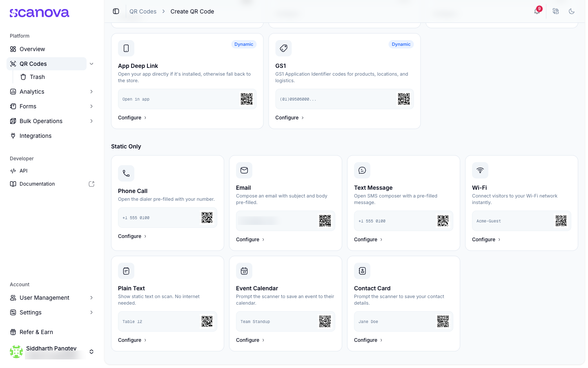The height and width of the screenshot is (368, 588).
Task: Open API in Developer section
Action: 52,171
